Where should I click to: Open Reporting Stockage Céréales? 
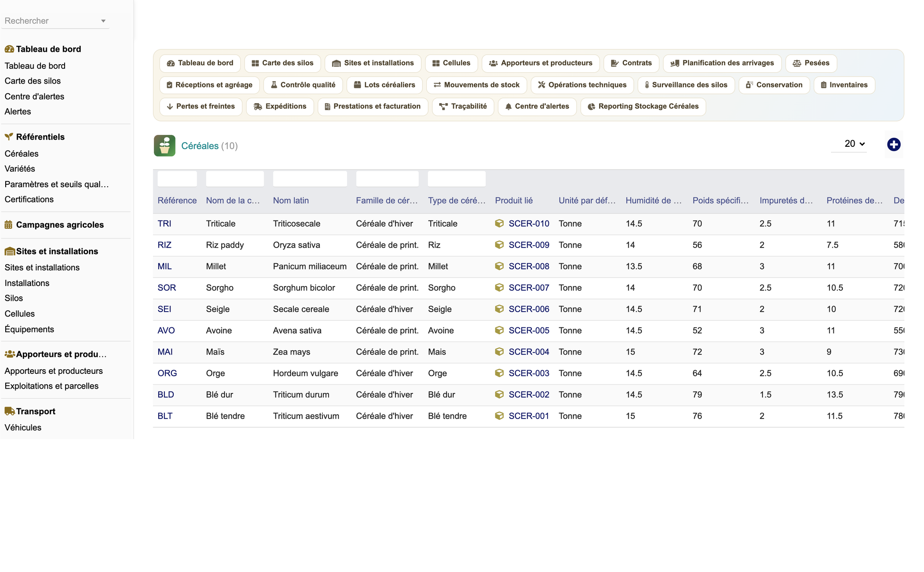click(643, 106)
